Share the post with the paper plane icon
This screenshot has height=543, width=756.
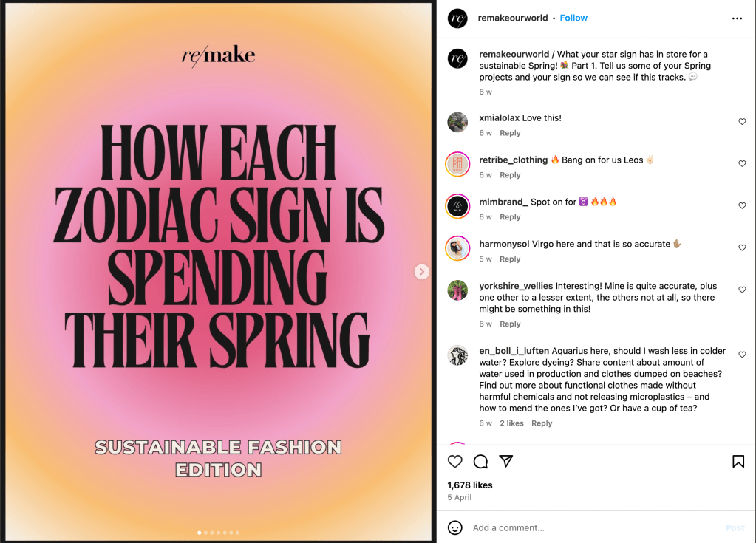tap(505, 461)
